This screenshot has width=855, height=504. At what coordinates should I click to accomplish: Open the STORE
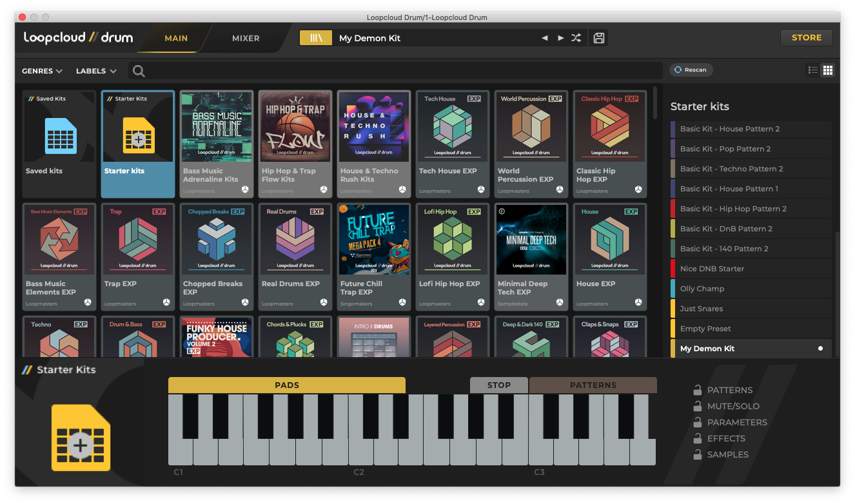(x=807, y=37)
